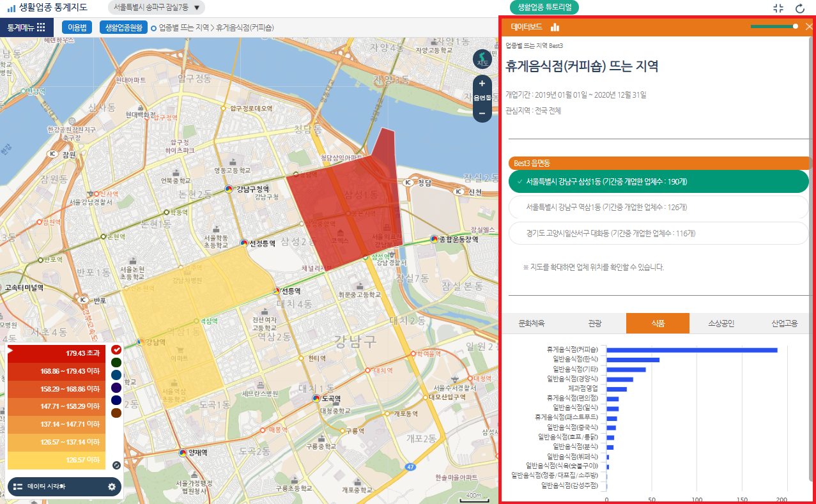Expand the 송파구 잠실7동 location dropdown
The width and height of the screenshot is (816, 504).
pos(197,8)
